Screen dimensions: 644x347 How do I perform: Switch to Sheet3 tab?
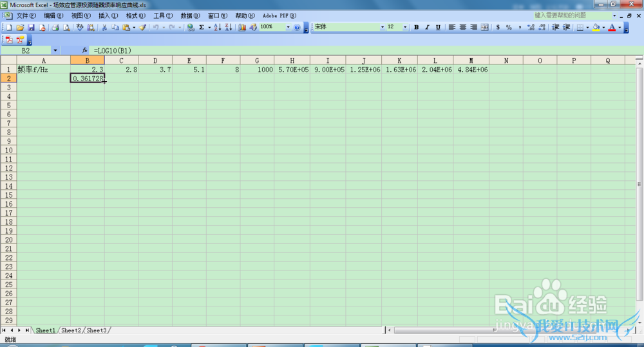click(97, 330)
